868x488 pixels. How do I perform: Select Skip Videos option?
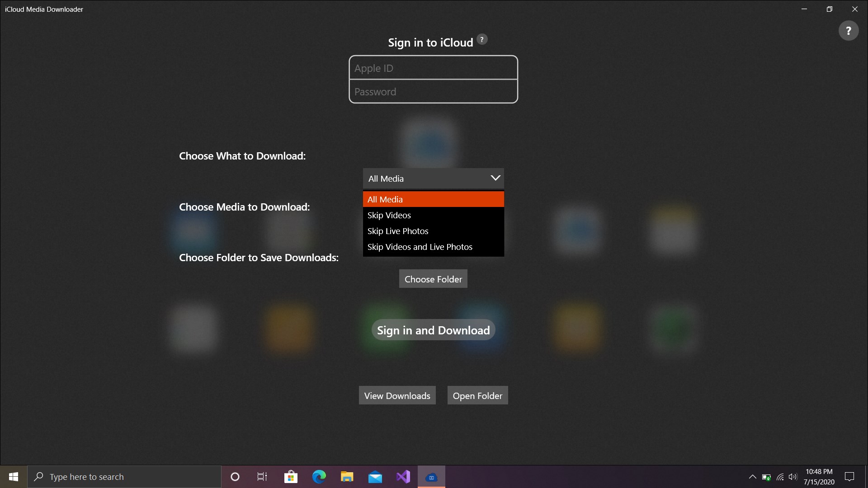(x=433, y=215)
